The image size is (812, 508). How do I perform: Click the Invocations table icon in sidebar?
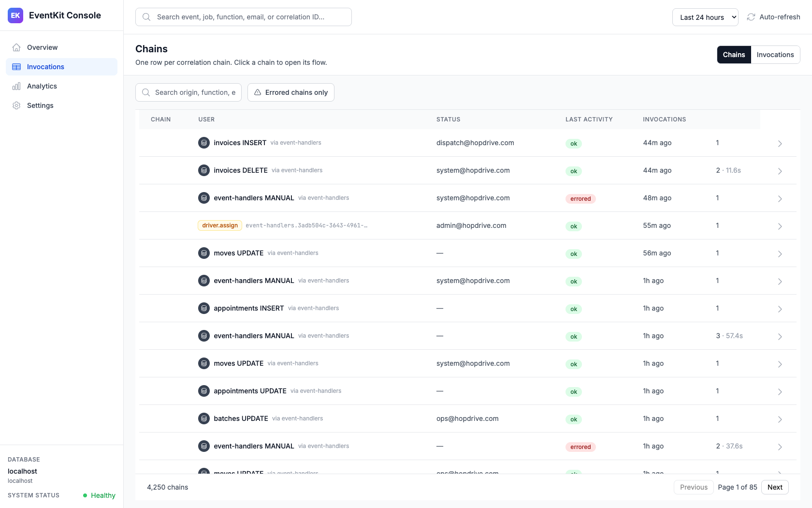pos(16,67)
